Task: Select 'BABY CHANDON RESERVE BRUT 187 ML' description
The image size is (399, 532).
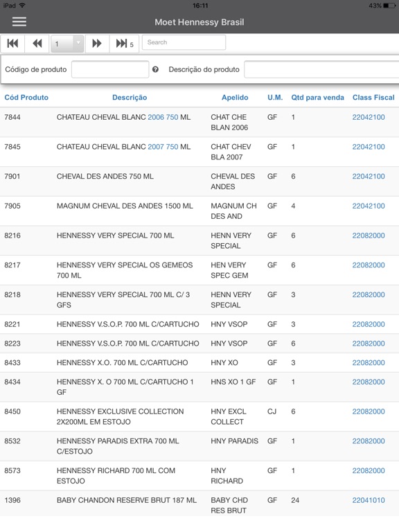Action: pyautogui.click(x=127, y=499)
